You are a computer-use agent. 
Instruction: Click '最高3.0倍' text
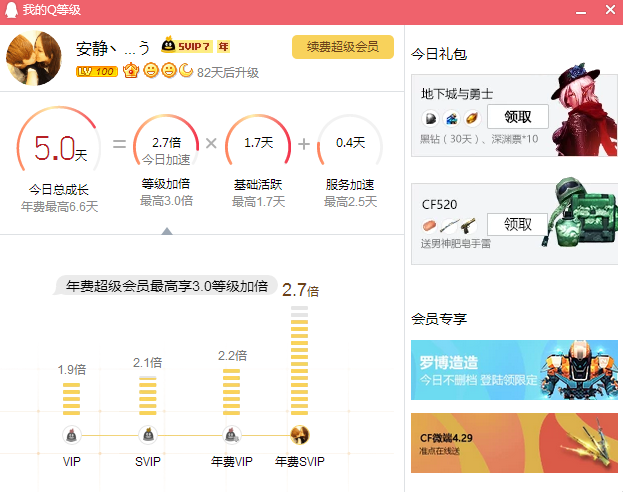click(x=166, y=201)
